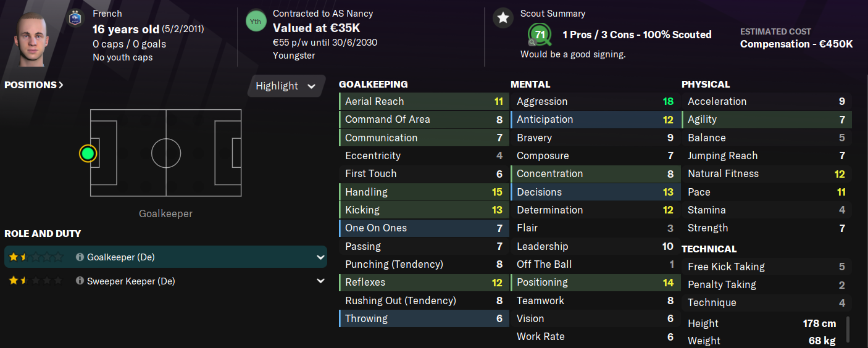Expand the Sweeper Keeper (De) role row

coord(320,281)
